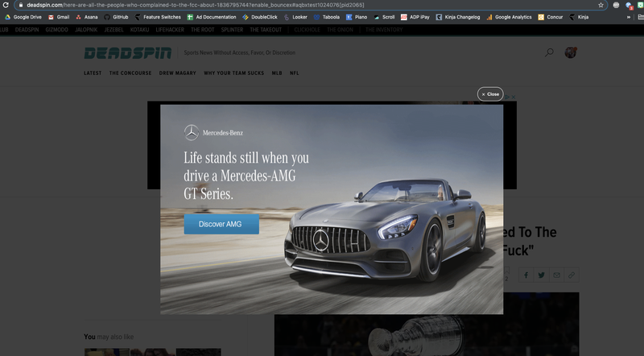Screen dimensions: 644x356
Task: Select the Drew Magary nav item
Action: point(177,73)
